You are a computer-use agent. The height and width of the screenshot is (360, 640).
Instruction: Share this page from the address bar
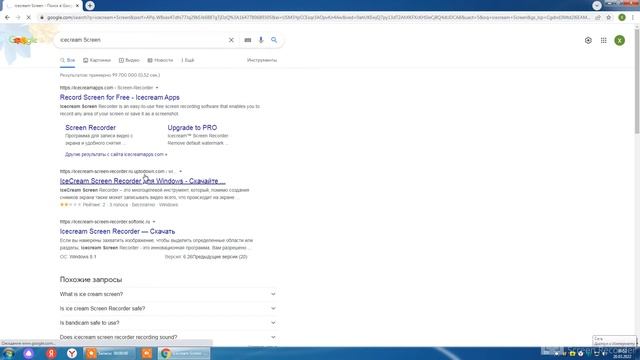click(598, 18)
